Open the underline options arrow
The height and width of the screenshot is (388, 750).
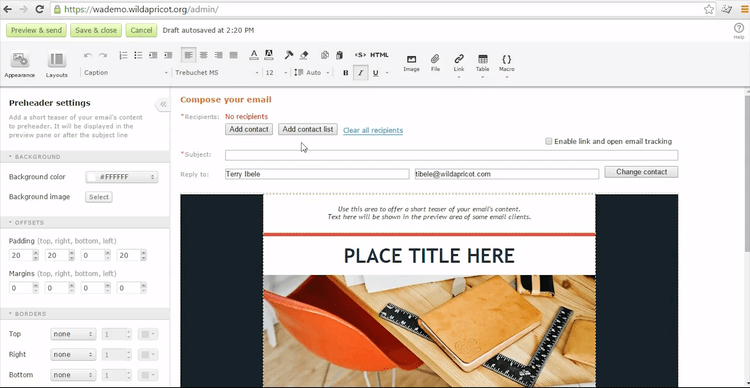click(386, 73)
